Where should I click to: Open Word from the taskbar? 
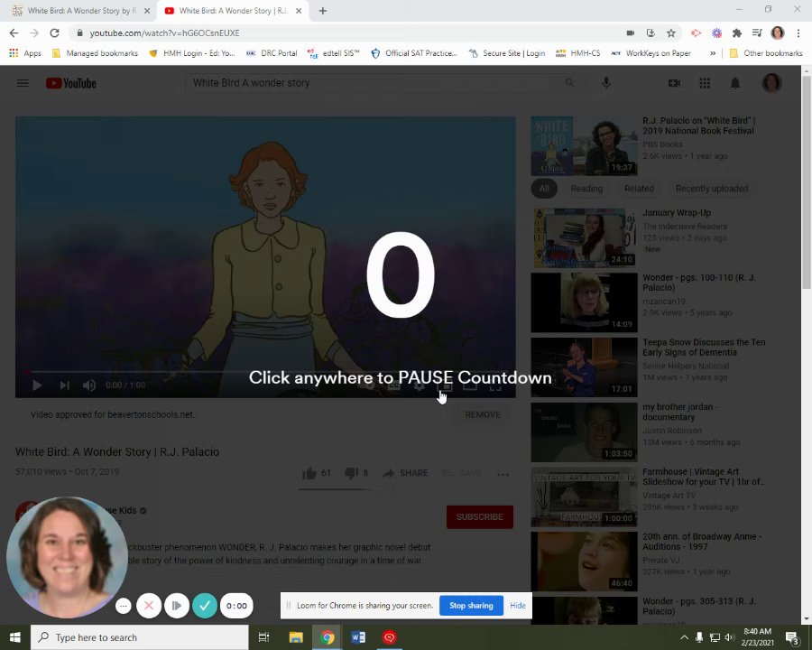[x=358, y=637]
